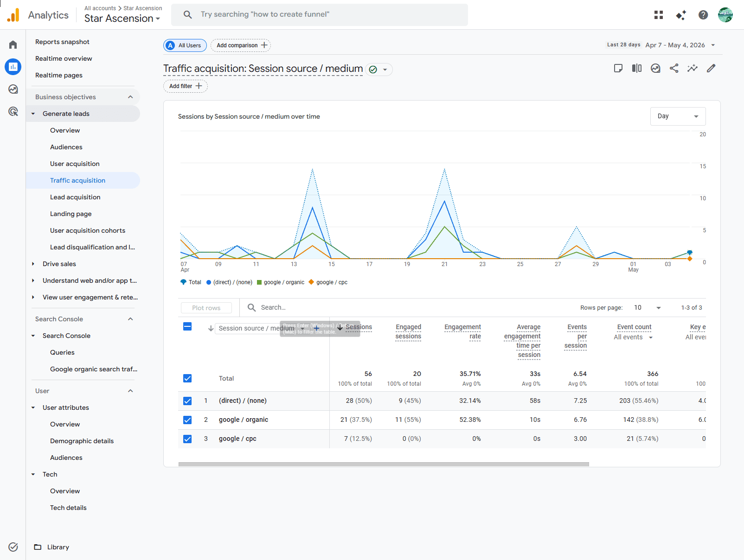Click the Plot rows button

(x=206, y=308)
